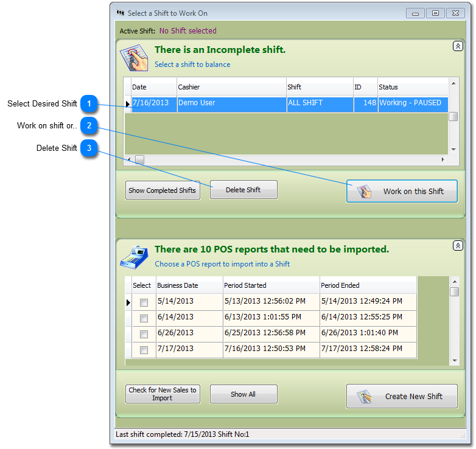Screen dimensions: 476x449
Task: Sort by the Cashier column header
Action: click(x=231, y=87)
